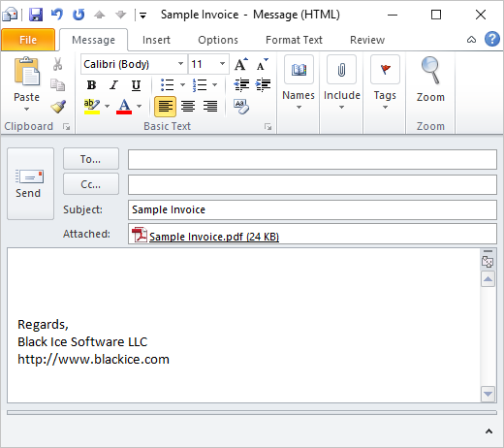
Task: Click the Send button
Action: 30,183
